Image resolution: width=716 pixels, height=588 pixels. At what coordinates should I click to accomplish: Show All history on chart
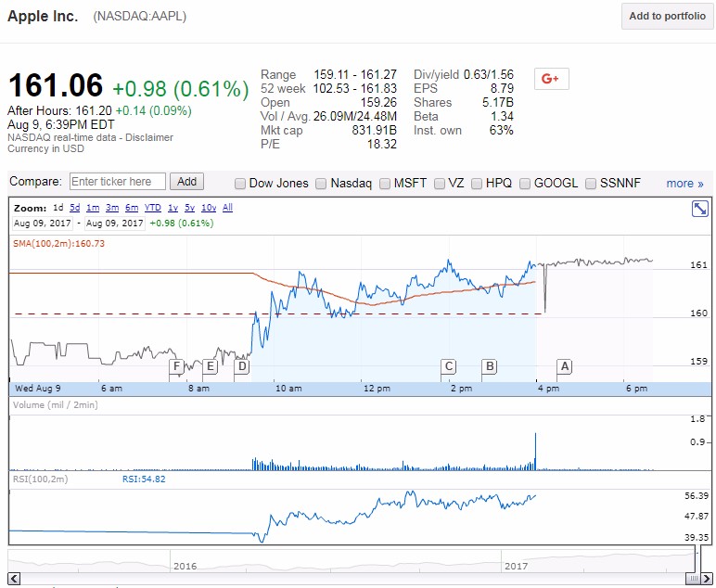point(227,208)
